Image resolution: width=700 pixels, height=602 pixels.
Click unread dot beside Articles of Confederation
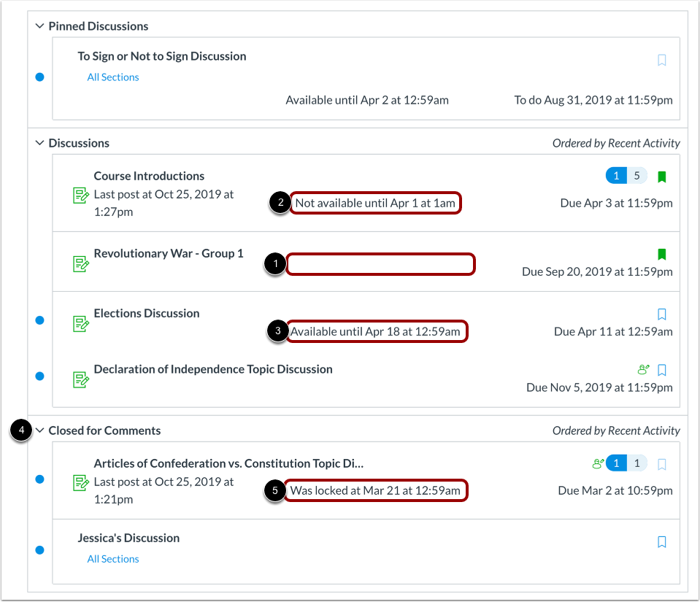pyautogui.click(x=39, y=479)
